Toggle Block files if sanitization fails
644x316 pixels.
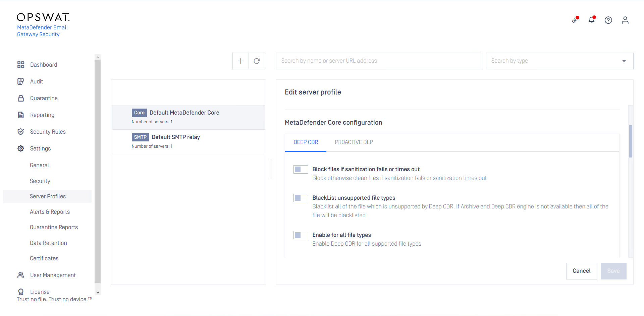[x=301, y=170]
